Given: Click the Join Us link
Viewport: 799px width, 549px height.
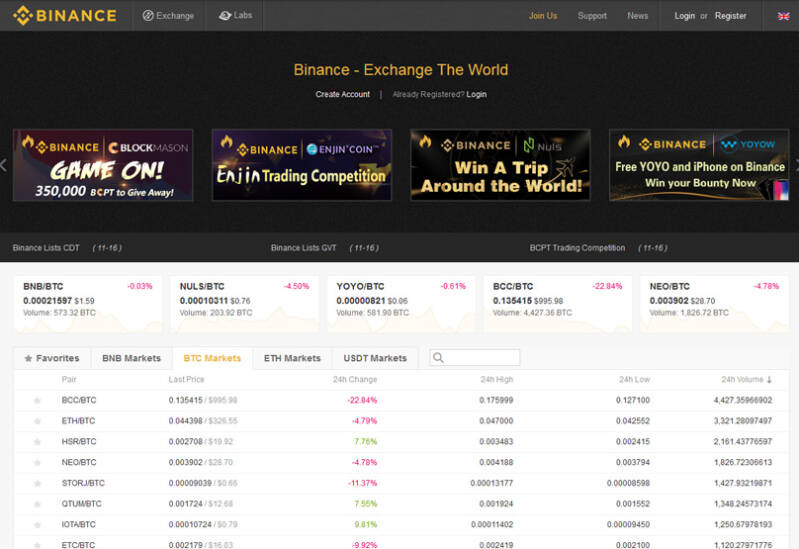Looking at the screenshot, I should [x=543, y=16].
